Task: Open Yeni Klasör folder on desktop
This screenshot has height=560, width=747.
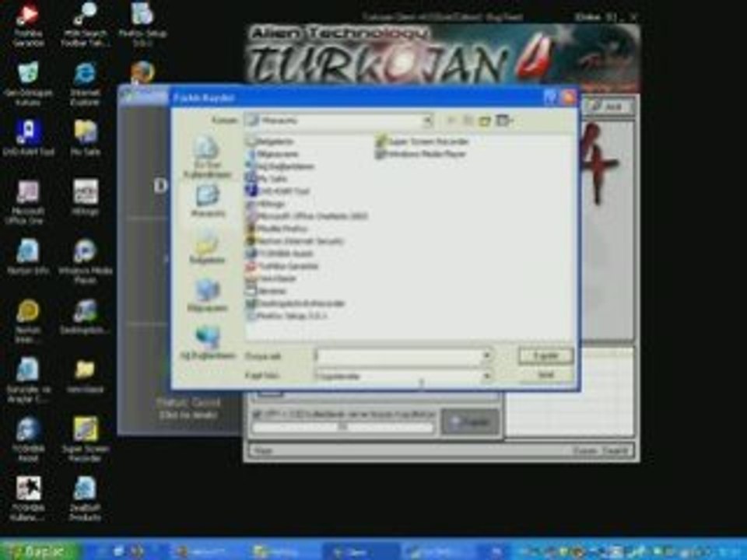Action: (85, 376)
